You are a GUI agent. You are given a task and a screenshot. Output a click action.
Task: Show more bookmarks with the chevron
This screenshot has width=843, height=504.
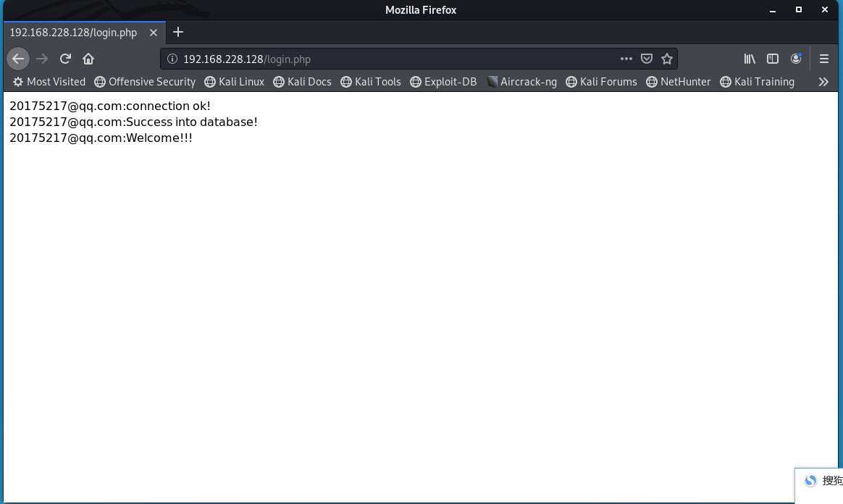point(823,82)
